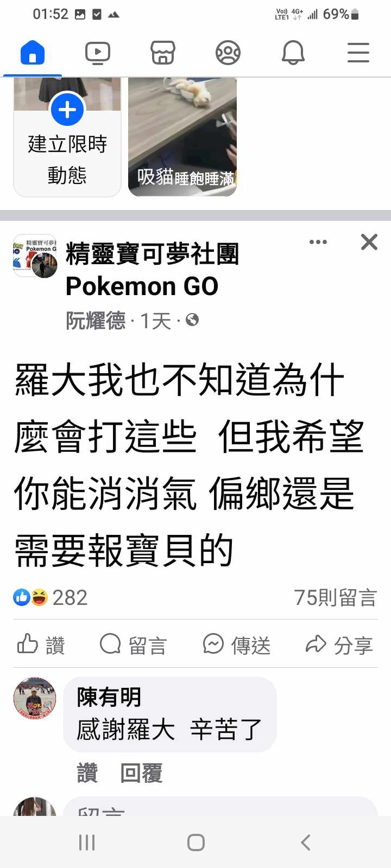Open the Marketplace storefront icon
Viewport: 391px width, 868px height.
(163, 53)
